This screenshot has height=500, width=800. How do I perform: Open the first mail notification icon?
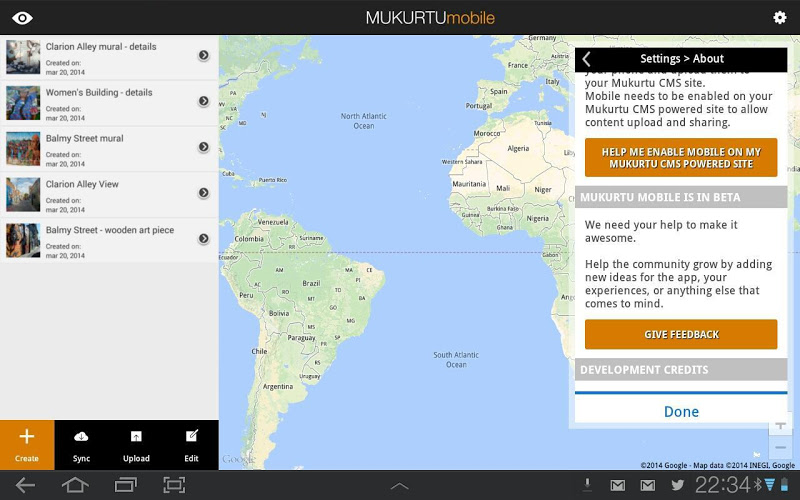tap(618, 485)
